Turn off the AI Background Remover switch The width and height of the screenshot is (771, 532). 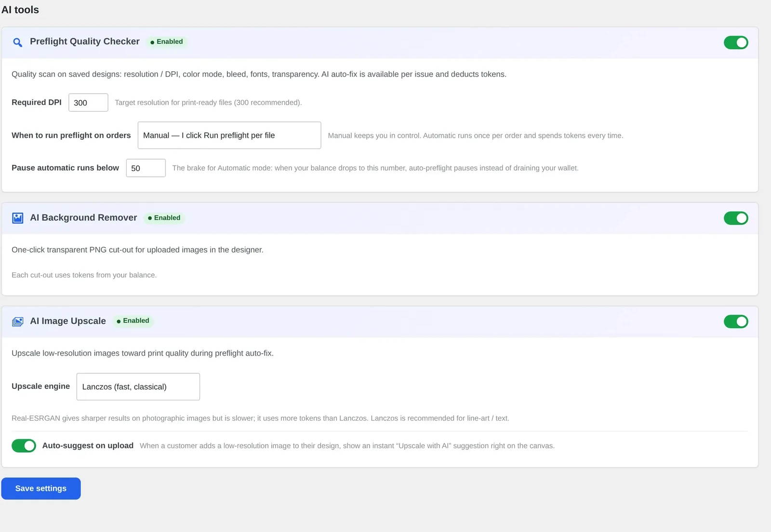tap(736, 218)
